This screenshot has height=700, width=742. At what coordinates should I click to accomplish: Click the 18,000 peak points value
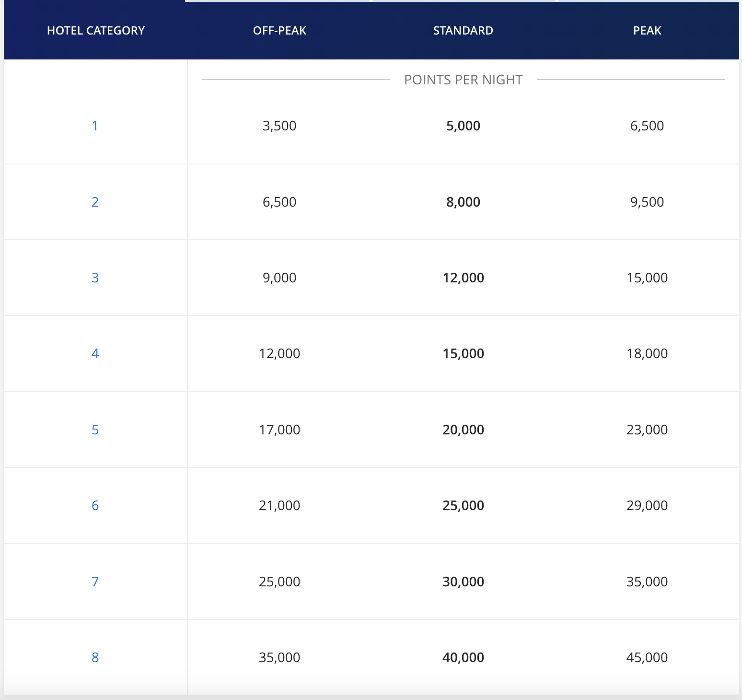point(647,354)
